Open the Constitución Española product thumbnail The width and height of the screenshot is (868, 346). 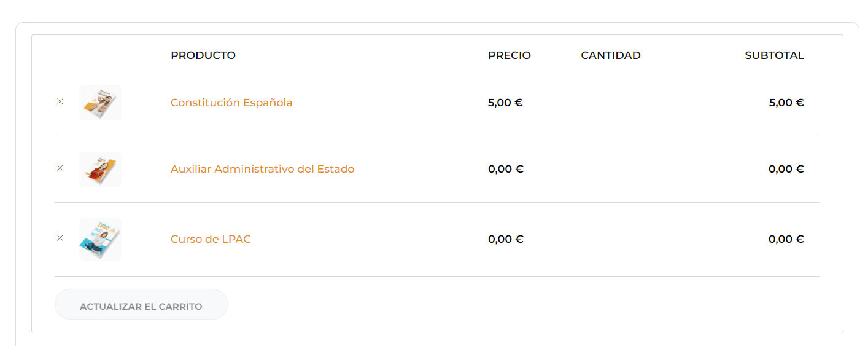pyautogui.click(x=101, y=103)
